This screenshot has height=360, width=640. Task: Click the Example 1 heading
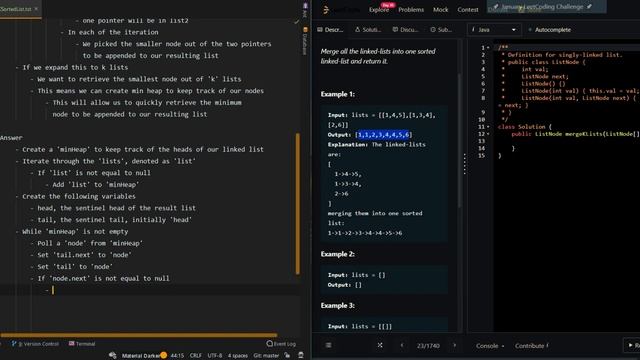(x=338, y=94)
